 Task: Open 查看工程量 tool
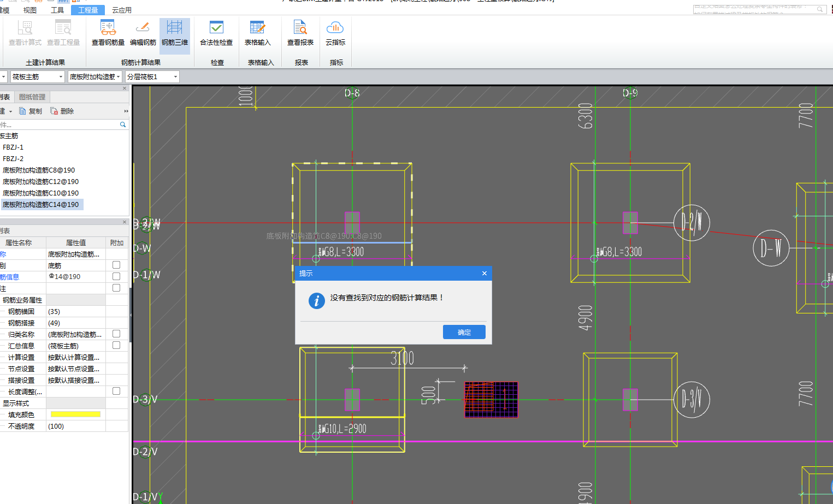coord(63,33)
